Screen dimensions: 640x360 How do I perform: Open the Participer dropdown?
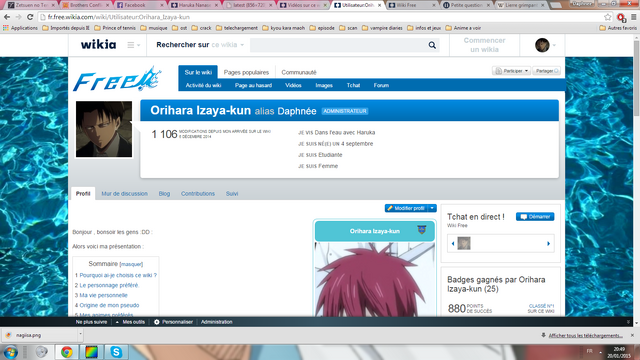click(x=511, y=71)
